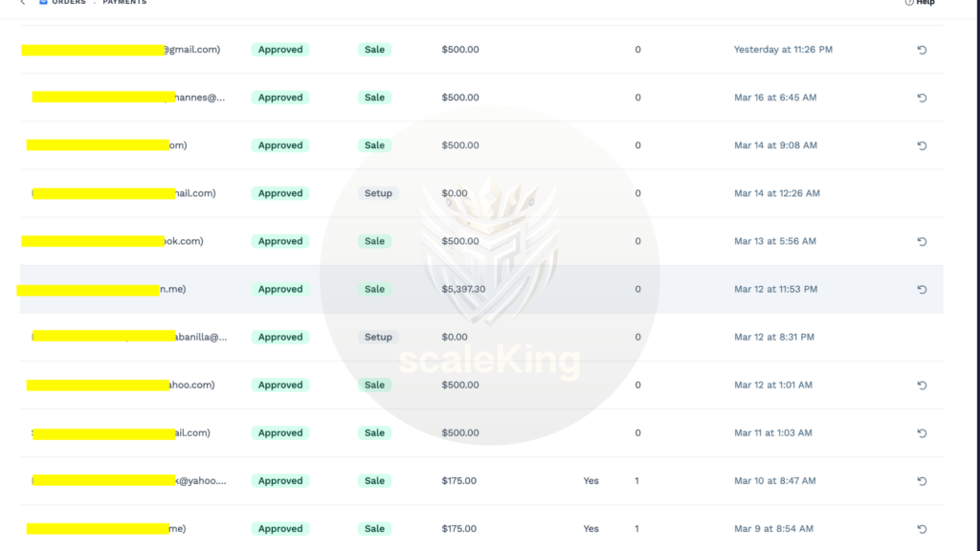Image resolution: width=980 pixels, height=551 pixels.
Task: Open the Help link
Action: (920, 3)
